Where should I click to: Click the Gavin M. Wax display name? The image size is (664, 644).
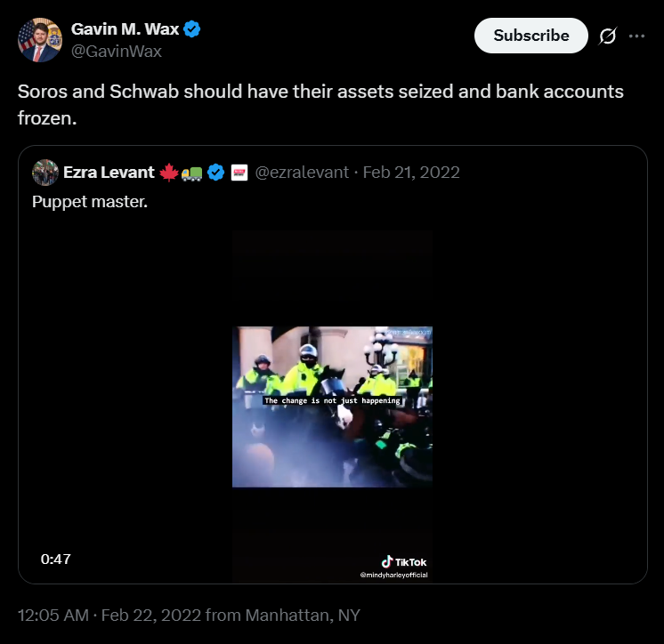pos(126,29)
